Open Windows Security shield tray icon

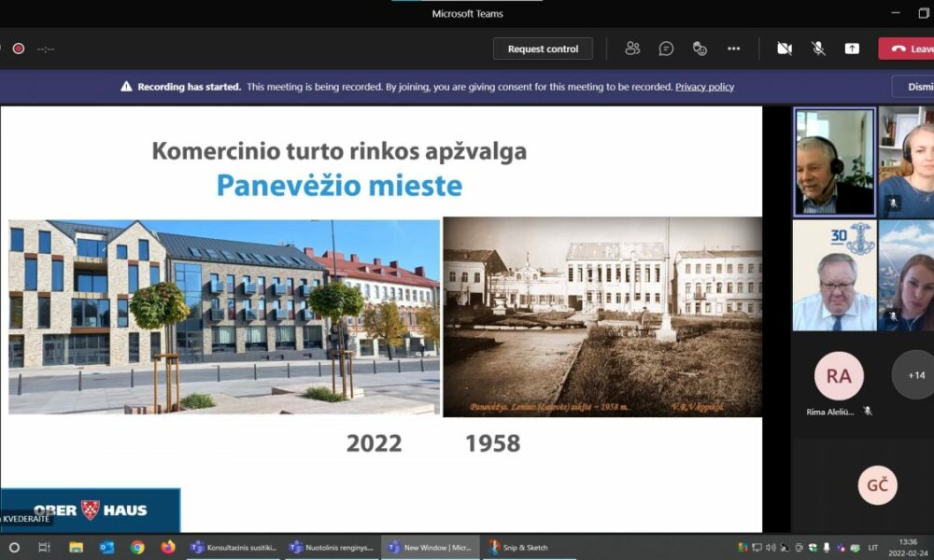tap(813, 548)
